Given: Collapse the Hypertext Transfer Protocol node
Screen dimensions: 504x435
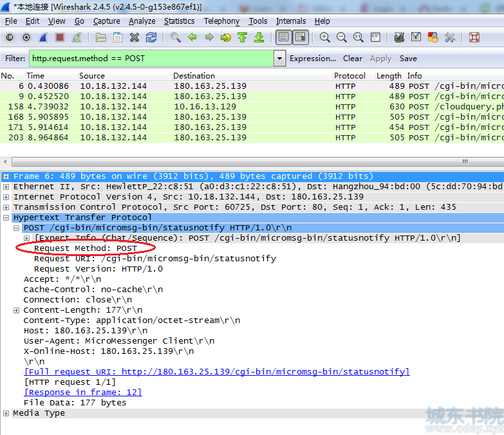Looking at the screenshot, I should [x=6, y=217].
